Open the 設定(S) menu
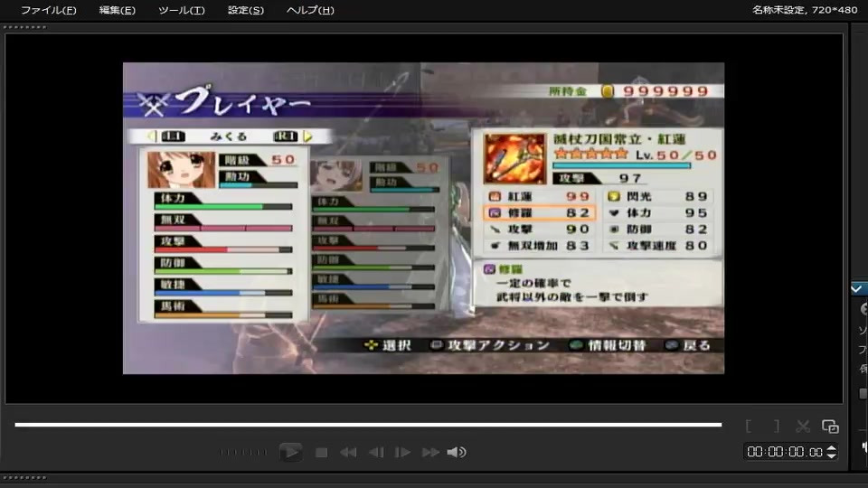Viewport: 868px width, 488px height. coord(246,10)
